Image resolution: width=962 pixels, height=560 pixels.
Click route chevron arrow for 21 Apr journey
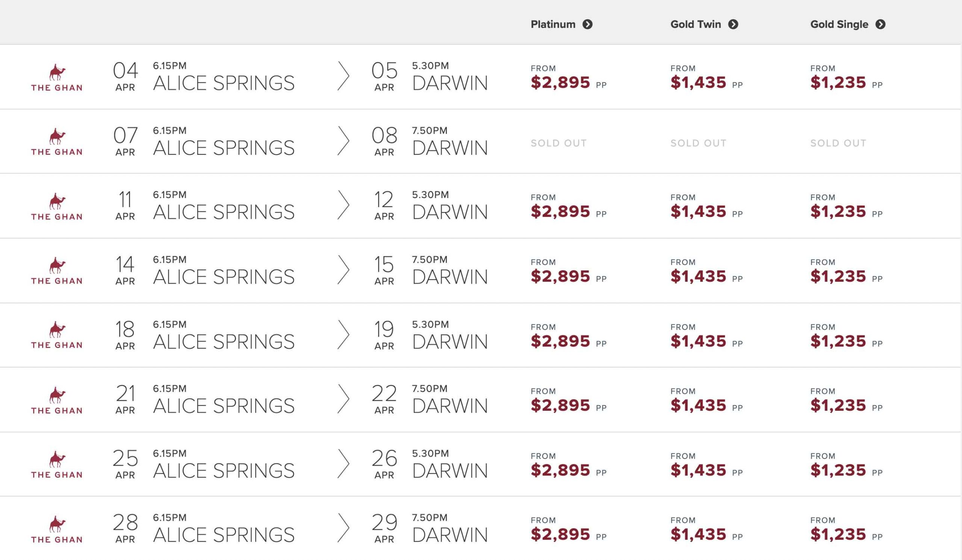coord(343,399)
